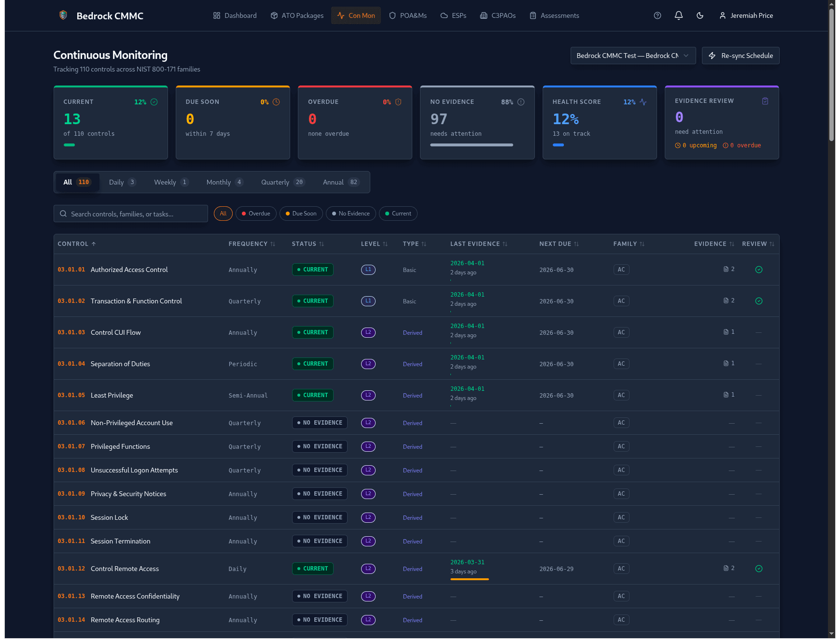The height and width of the screenshot is (643, 840).
Task: Switch to the Quarterly tab
Action: pos(282,182)
